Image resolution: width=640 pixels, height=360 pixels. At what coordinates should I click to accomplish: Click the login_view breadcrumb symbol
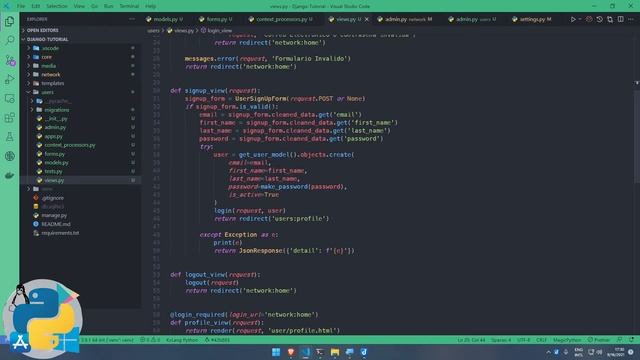(216, 31)
